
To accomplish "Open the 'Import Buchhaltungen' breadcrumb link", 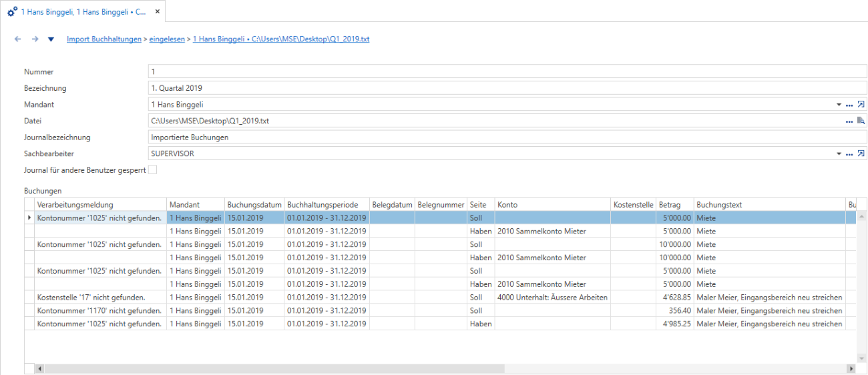I will pos(104,39).
